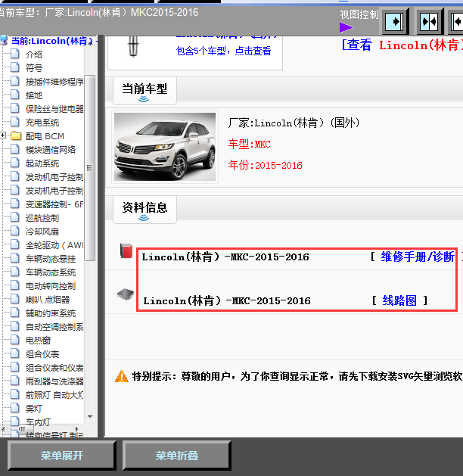Click page icon beside 电动转向控制
Viewport: 463px width, 476px height.
pos(15,285)
